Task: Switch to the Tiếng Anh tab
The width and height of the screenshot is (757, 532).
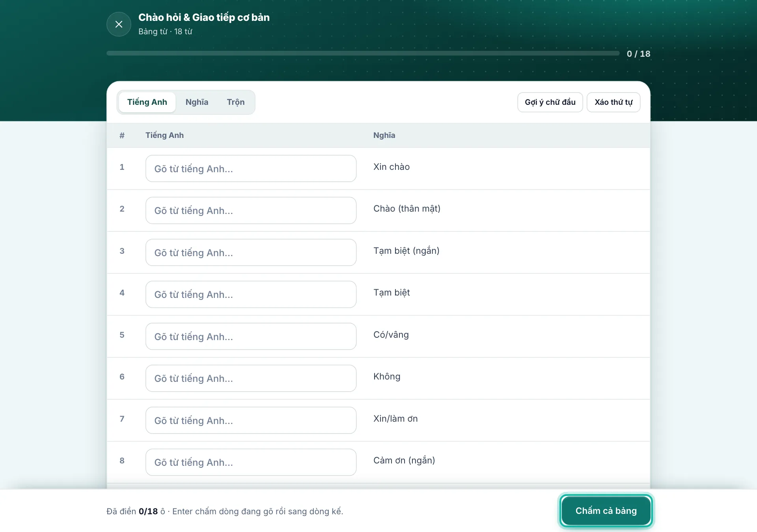Action: 147,102
